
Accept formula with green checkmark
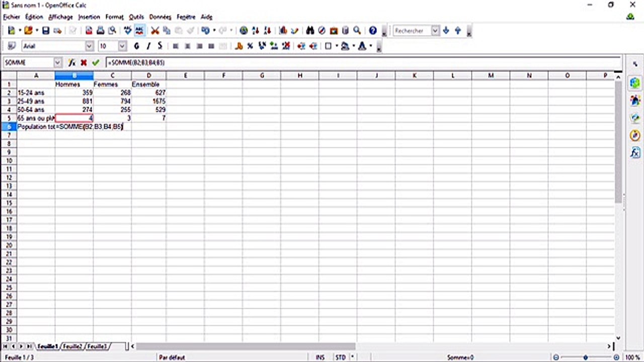click(96, 63)
